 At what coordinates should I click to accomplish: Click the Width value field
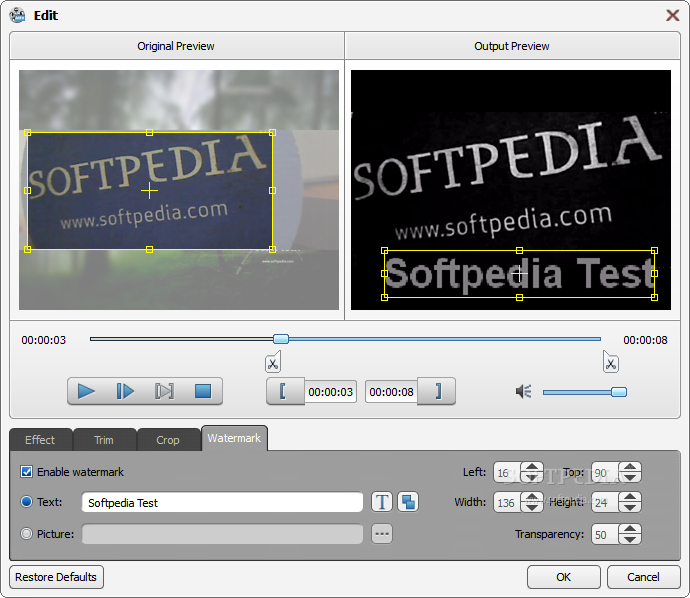coord(507,502)
